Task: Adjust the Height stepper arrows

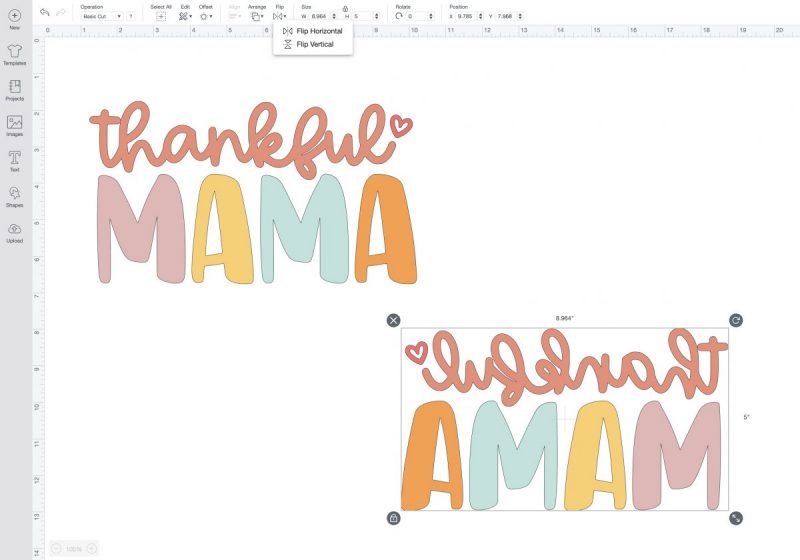Action: [377, 16]
